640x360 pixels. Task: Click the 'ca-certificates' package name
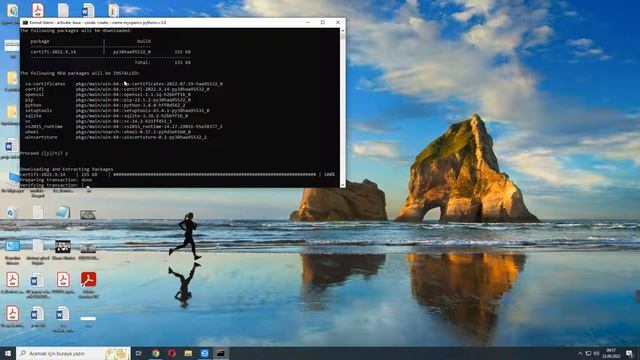point(45,84)
